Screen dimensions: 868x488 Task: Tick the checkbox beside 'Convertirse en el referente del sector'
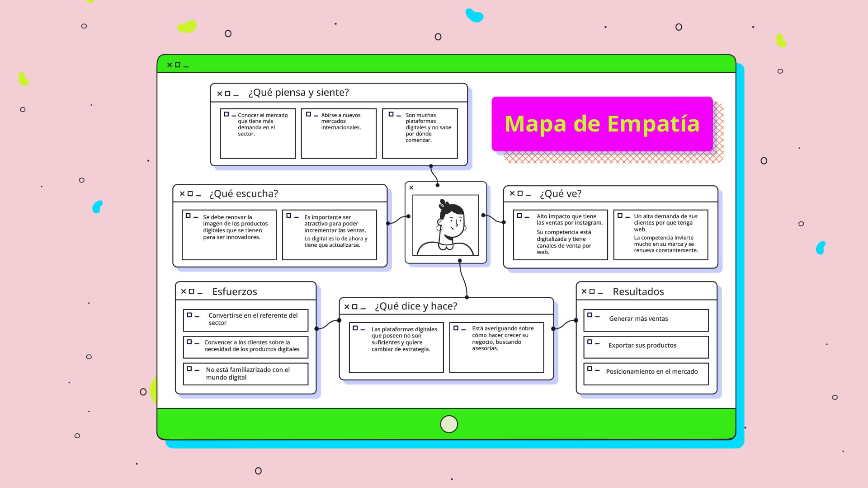(x=189, y=315)
